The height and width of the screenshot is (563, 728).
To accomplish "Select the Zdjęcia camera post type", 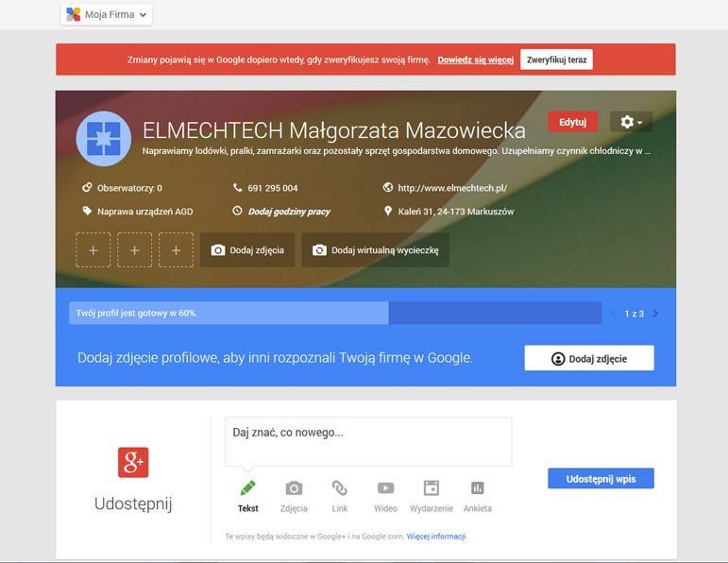I will pyautogui.click(x=294, y=497).
